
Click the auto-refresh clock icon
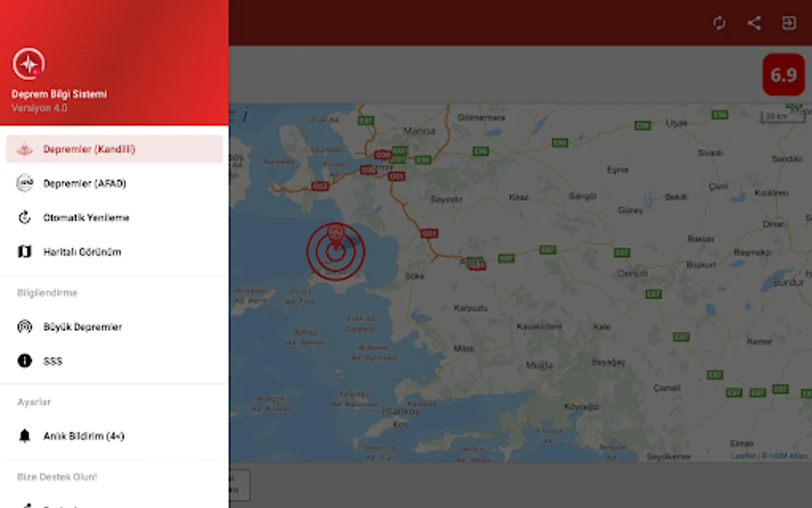(x=25, y=217)
